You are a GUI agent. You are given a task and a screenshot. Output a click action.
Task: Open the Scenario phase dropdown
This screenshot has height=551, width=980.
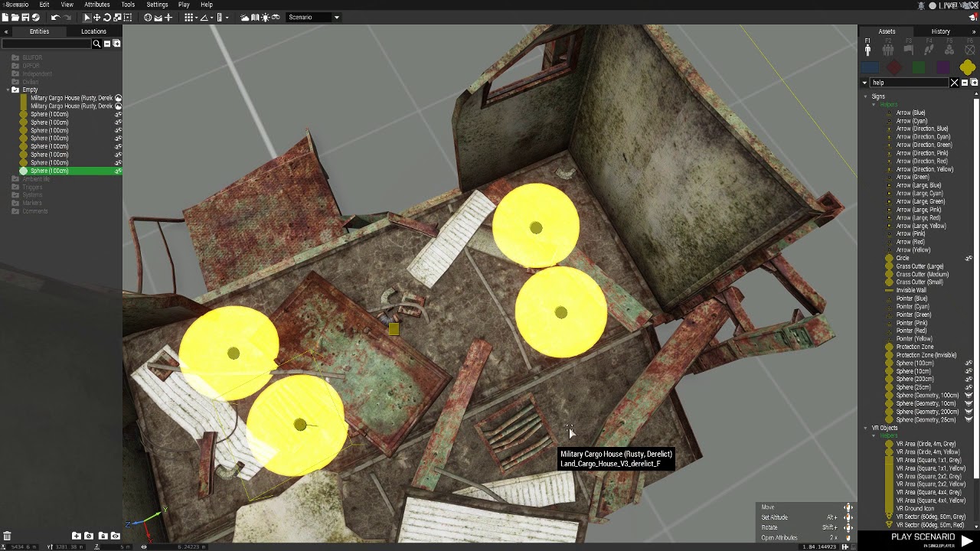click(313, 17)
